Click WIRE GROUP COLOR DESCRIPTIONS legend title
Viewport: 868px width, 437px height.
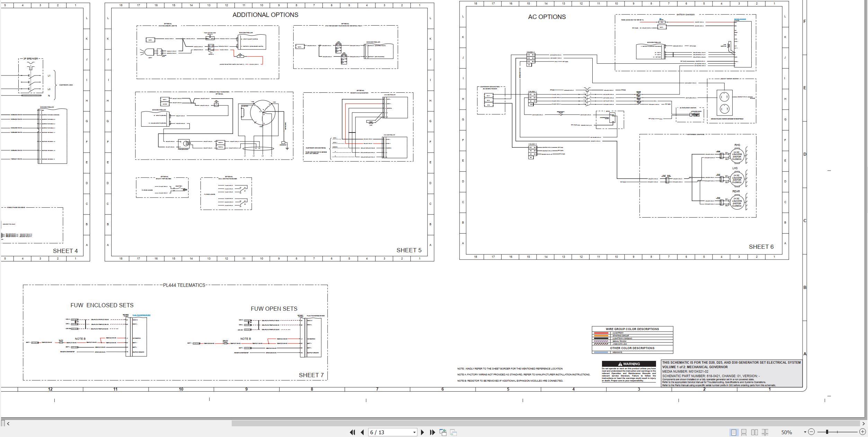[632, 329]
